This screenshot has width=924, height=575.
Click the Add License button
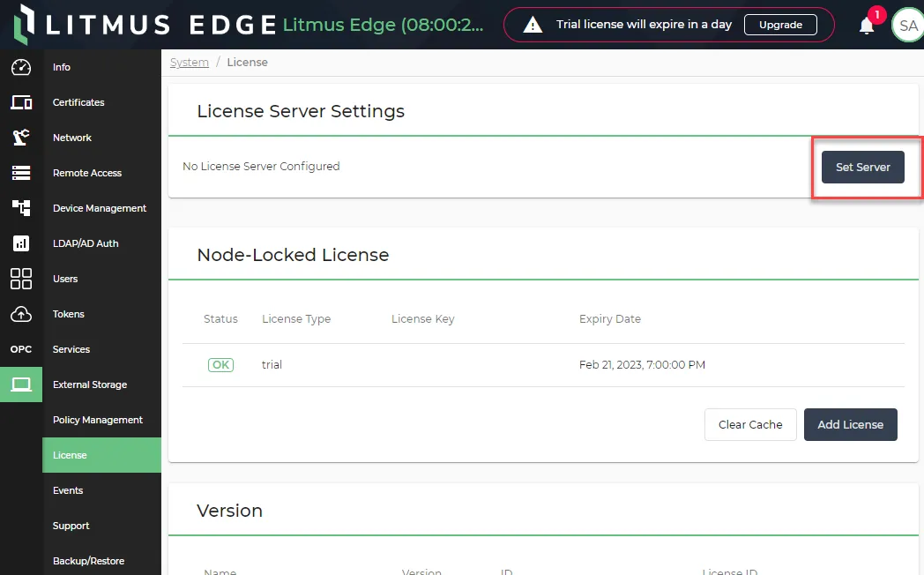(x=850, y=425)
